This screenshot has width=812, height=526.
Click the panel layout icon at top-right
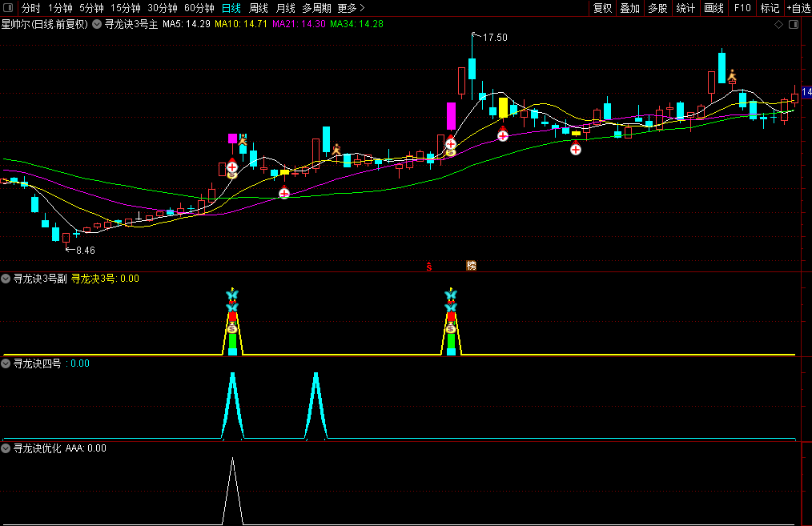coord(794,24)
